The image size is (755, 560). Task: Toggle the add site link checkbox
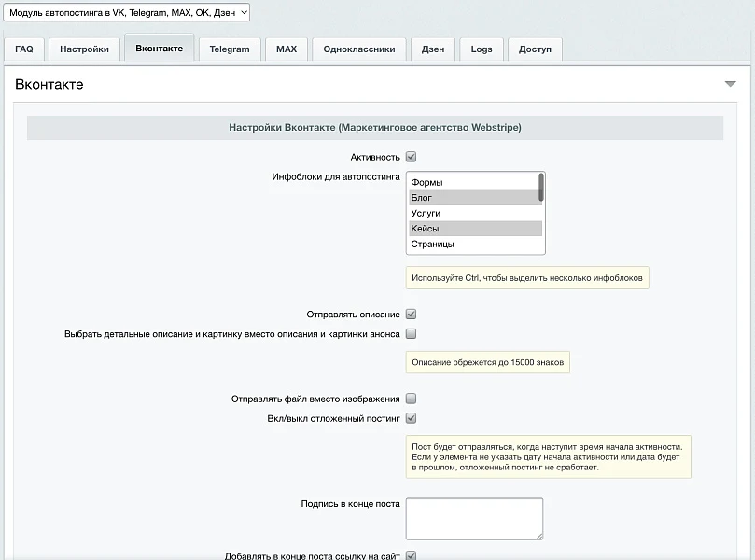412,555
